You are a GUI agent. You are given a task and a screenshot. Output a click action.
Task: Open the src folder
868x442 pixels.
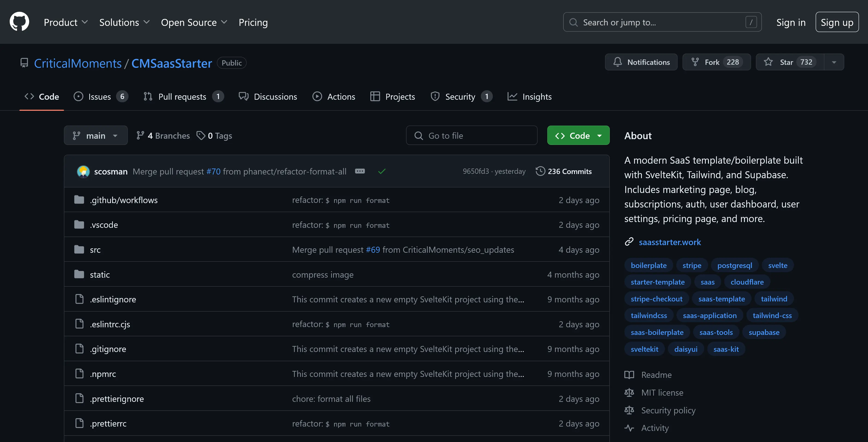95,250
